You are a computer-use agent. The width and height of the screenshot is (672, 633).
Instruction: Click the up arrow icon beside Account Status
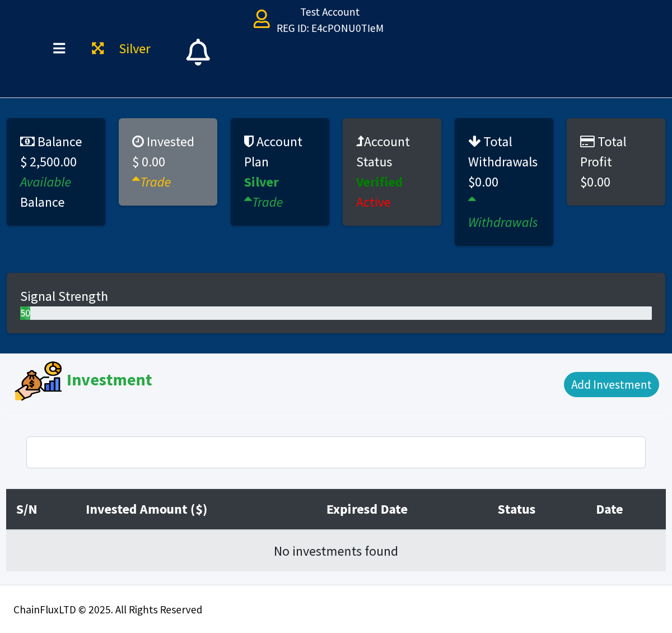[360, 141]
